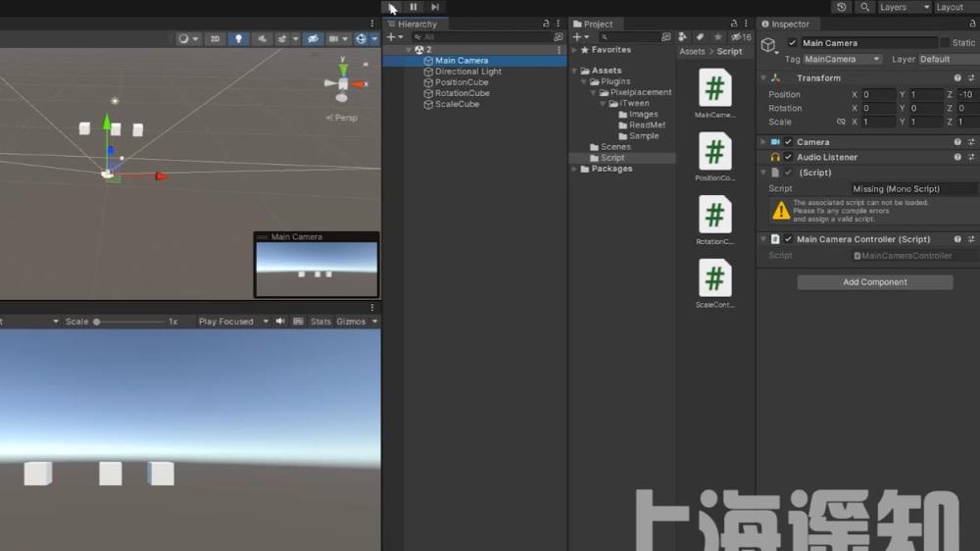The image size is (980, 551).
Task: Focus the Hierarchy search field
Action: click(x=482, y=37)
